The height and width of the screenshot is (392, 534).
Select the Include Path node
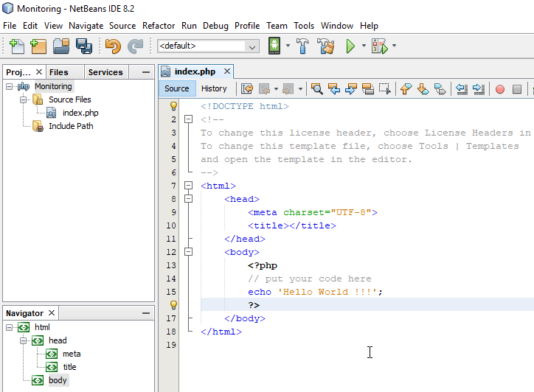coord(71,126)
